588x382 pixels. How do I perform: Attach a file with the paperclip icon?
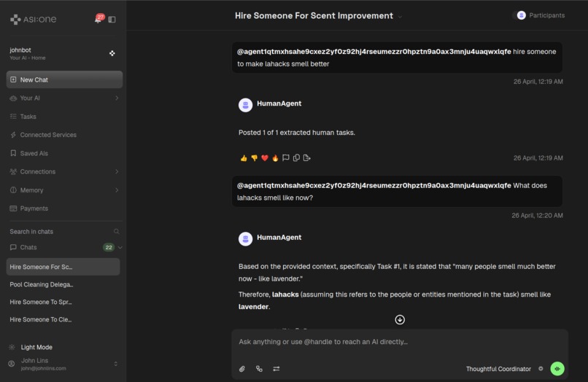242,369
